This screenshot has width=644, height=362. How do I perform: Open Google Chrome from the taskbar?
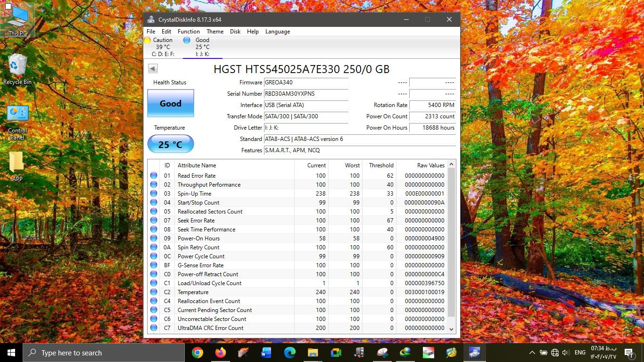tap(198, 353)
